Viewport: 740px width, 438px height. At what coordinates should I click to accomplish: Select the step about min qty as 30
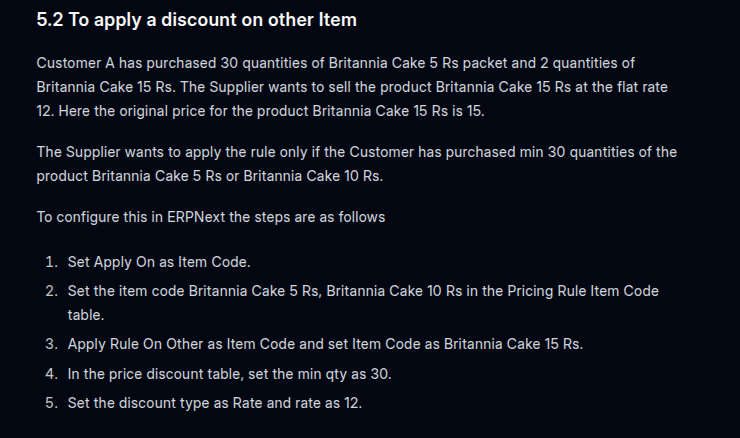[x=229, y=374]
